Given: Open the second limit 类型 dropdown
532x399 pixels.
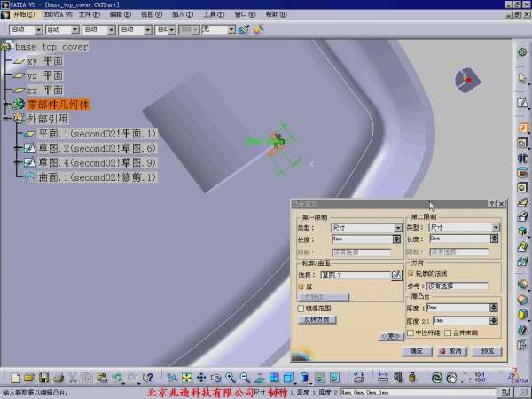Looking at the screenshot, I should pos(495,228).
